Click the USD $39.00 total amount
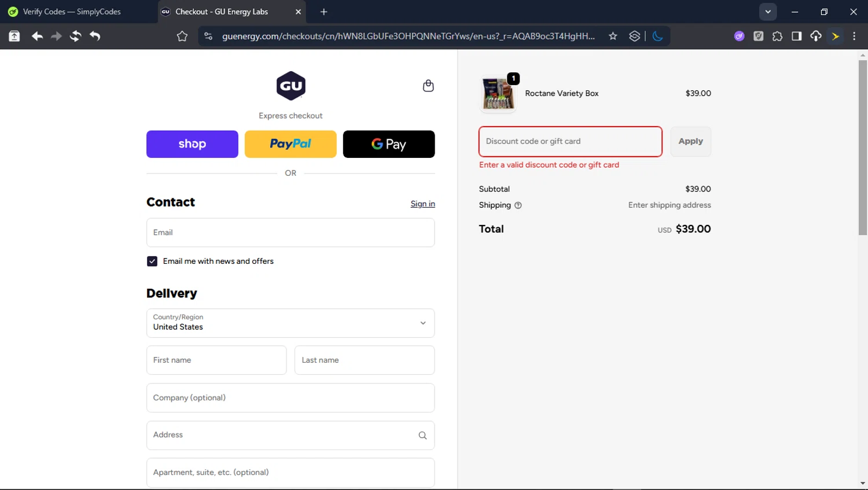Viewport: 868px width, 490px height. pos(684,229)
